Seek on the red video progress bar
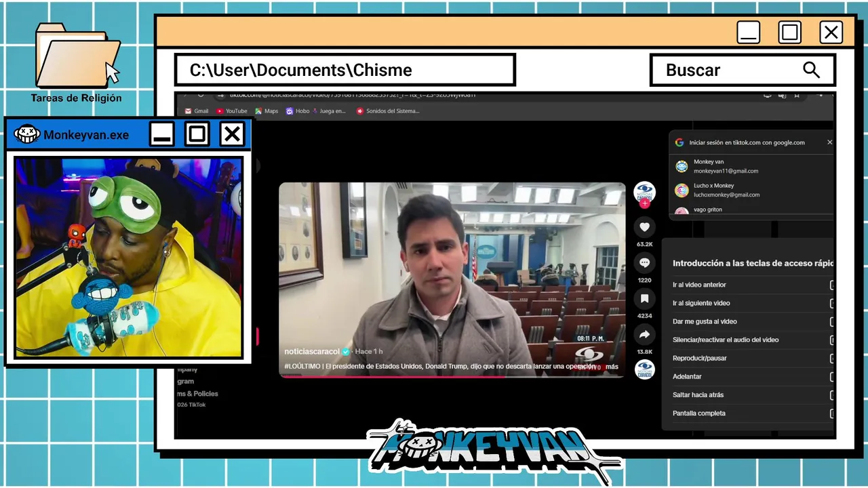The image size is (868, 488). click(x=452, y=375)
